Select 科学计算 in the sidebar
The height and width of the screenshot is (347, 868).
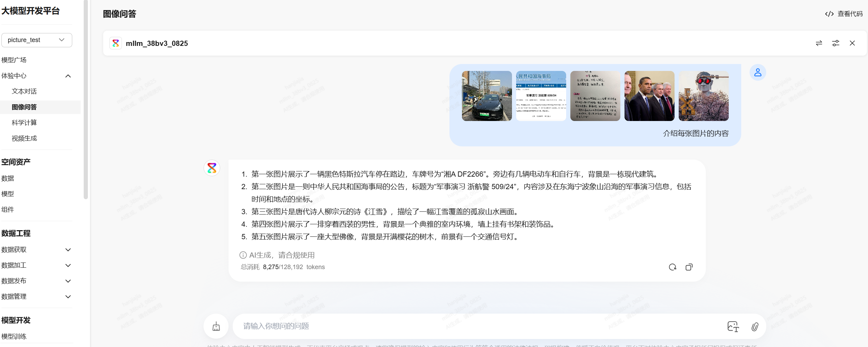point(24,122)
